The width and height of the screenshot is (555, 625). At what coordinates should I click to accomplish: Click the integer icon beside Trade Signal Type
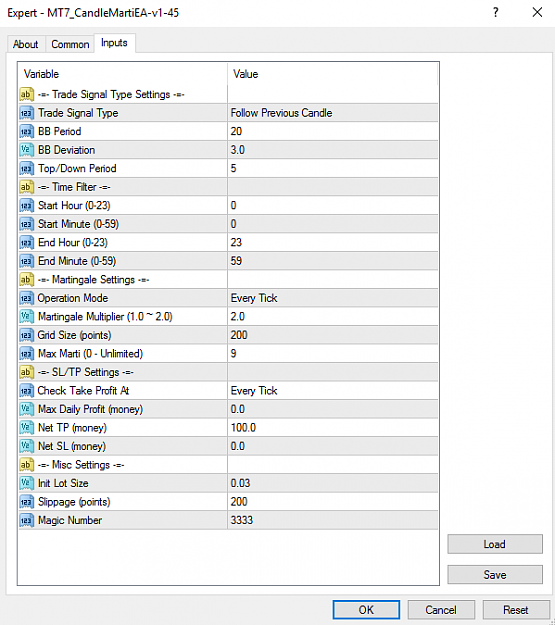click(x=26, y=113)
